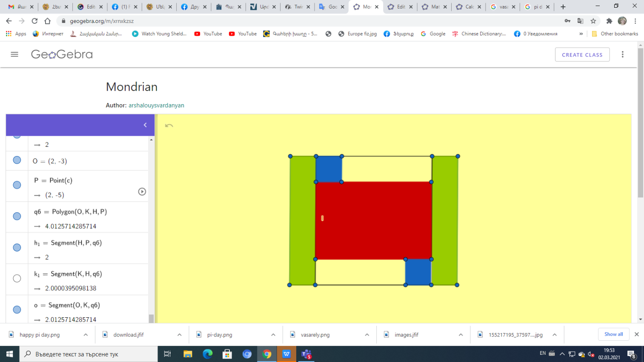Open Chrome extensions puzzle icon
Screen dimensions: 644x362
[609, 21]
